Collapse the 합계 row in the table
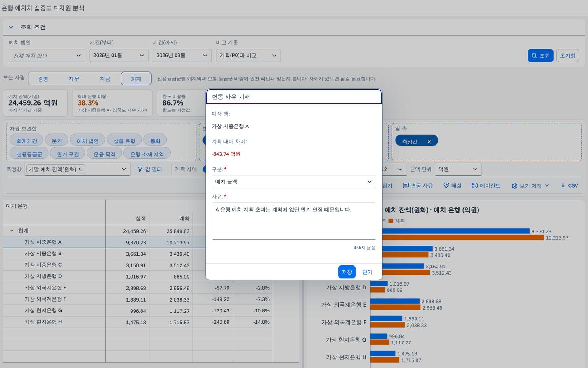This screenshot has height=368, width=588. [12, 230]
